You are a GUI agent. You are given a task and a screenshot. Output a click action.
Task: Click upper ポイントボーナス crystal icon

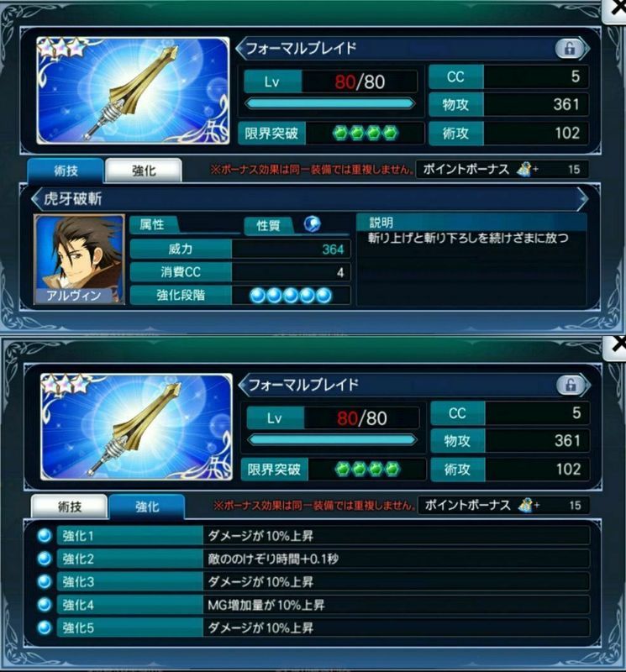[x=524, y=170]
